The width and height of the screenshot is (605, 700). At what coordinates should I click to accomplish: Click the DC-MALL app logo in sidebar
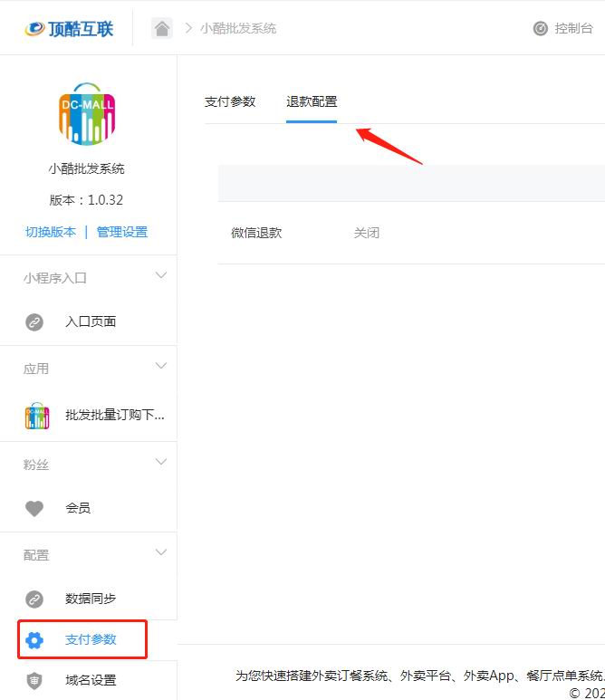point(87,114)
